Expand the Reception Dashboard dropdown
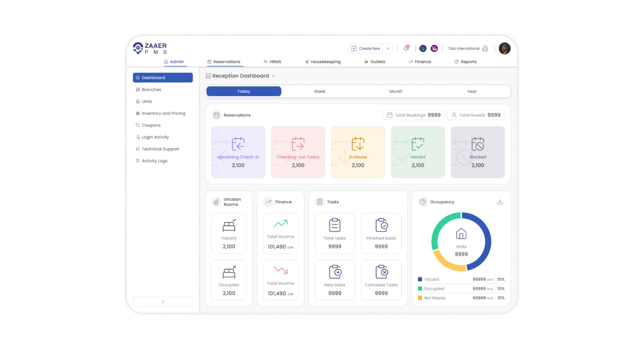 click(x=273, y=76)
